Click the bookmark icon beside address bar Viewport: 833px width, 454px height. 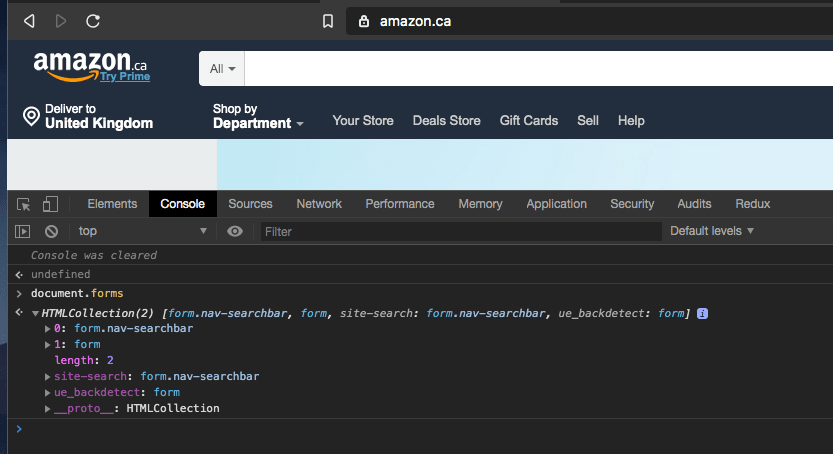coord(328,21)
